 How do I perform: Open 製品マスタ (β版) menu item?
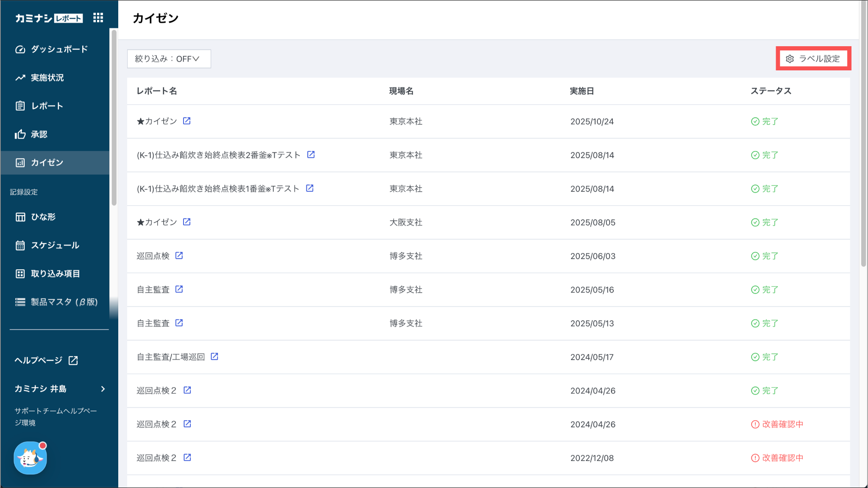coord(64,302)
